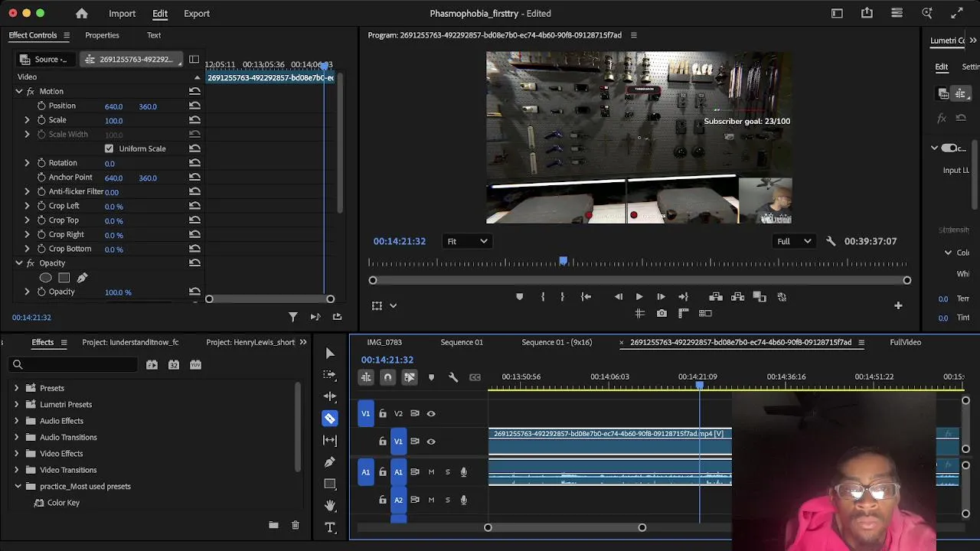The width and height of the screenshot is (980, 551).
Task: Open the Fit zoom level dropdown
Action: point(467,241)
